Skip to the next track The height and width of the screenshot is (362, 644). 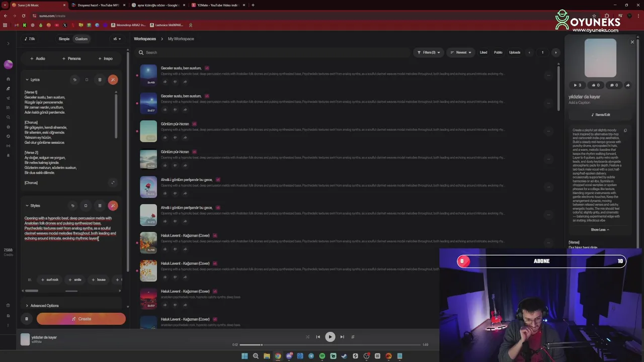[x=342, y=337]
